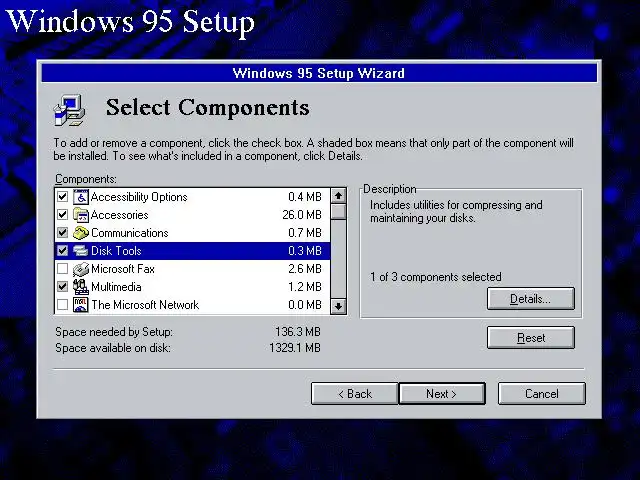Click the 26.0 MB size value

click(302, 215)
